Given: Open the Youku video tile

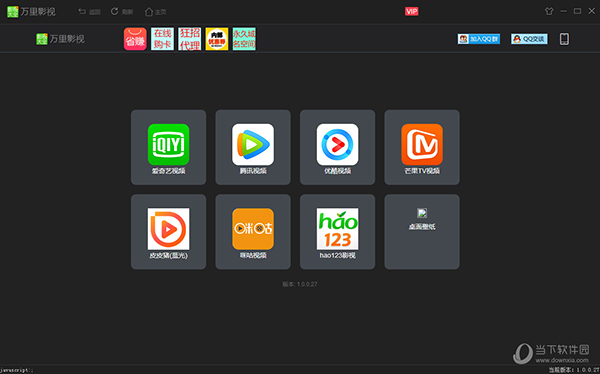Looking at the screenshot, I should coord(338,147).
